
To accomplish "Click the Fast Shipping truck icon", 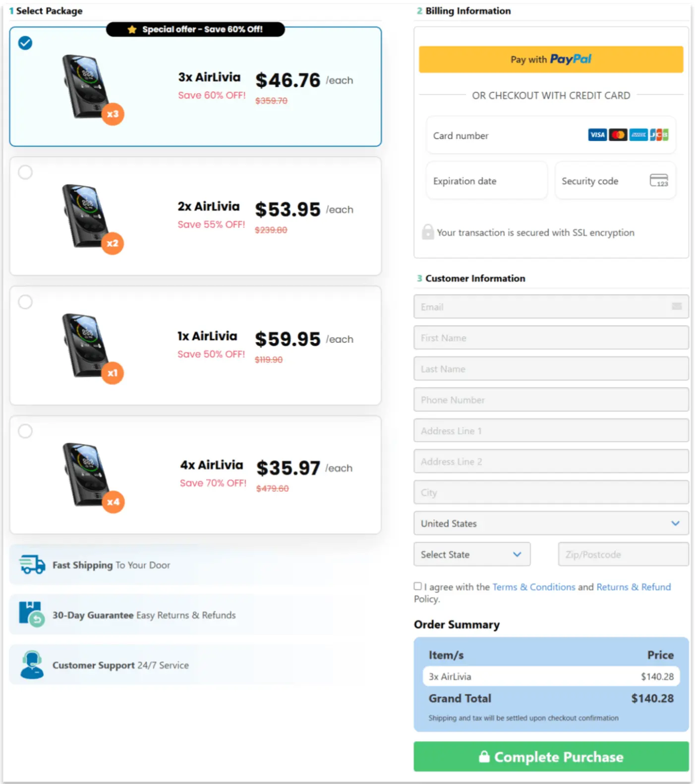I will click(31, 564).
